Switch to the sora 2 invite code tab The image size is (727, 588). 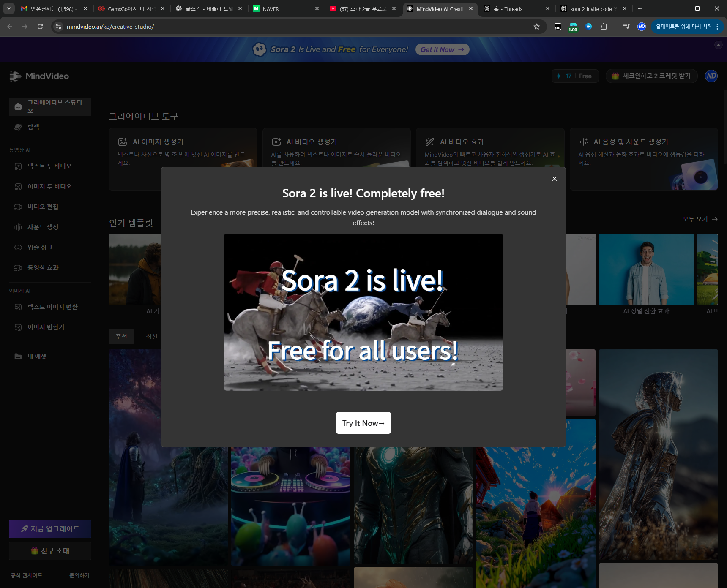594,8
